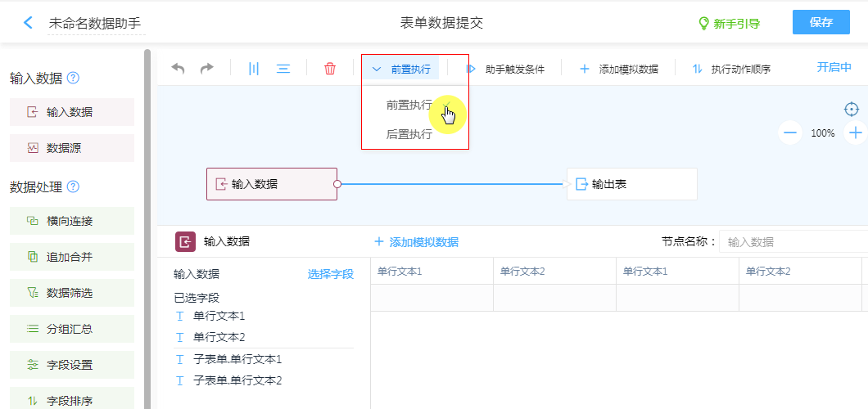Click the canvas locate center icon
868x409 pixels.
click(x=852, y=110)
